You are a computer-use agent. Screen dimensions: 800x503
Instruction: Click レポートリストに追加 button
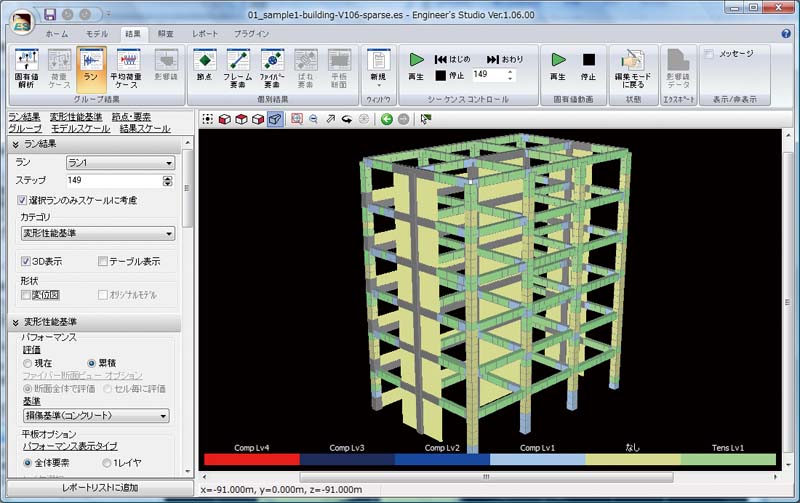coord(100,488)
